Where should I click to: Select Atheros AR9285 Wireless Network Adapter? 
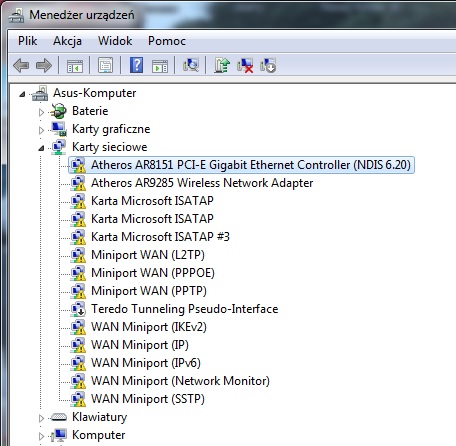[x=202, y=183]
